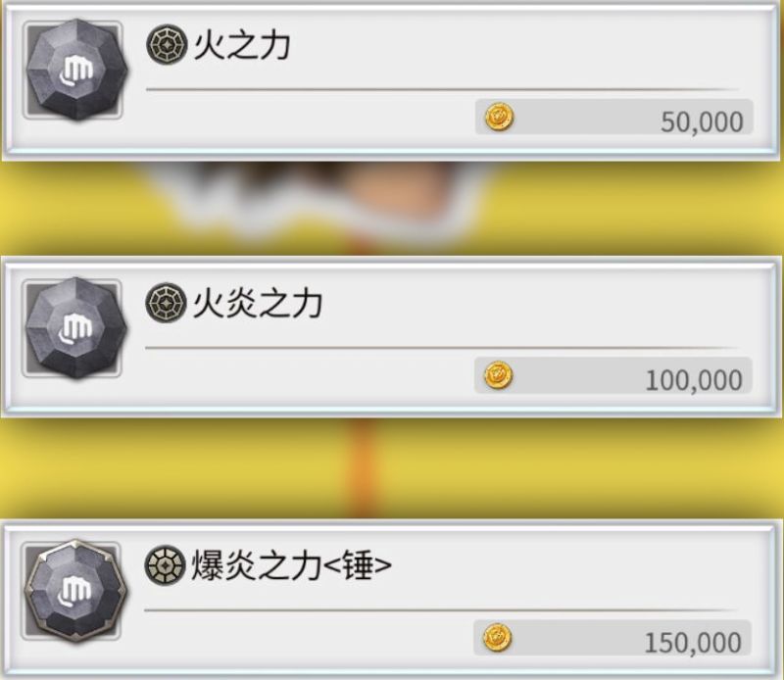
Task: Open the 火之力 list card
Action: (x=391, y=80)
